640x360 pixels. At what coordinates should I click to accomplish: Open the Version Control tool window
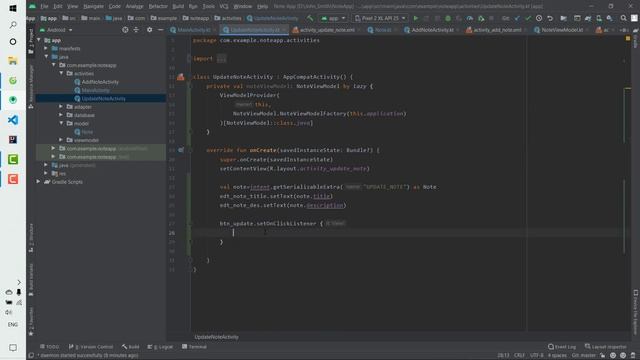tap(91, 347)
